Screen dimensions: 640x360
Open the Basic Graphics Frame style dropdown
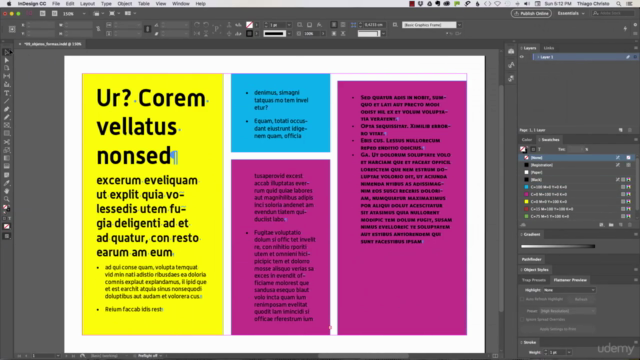pyautogui.click(x=459, y=25)
